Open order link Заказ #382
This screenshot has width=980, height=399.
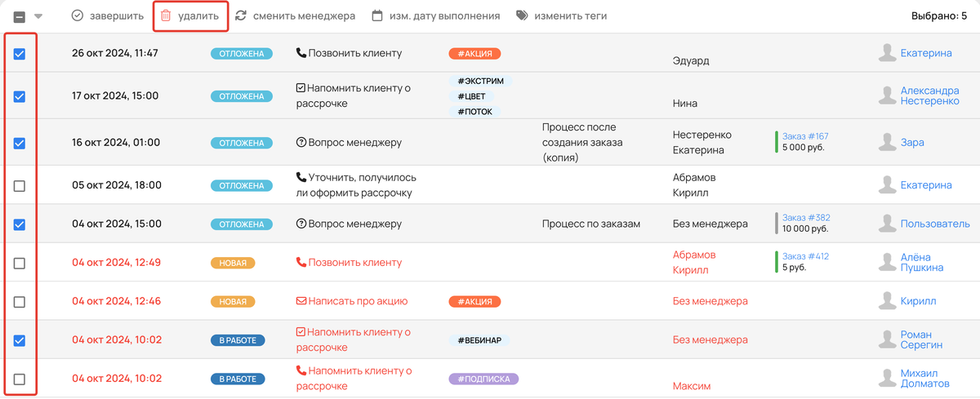(x=806, y=218)
